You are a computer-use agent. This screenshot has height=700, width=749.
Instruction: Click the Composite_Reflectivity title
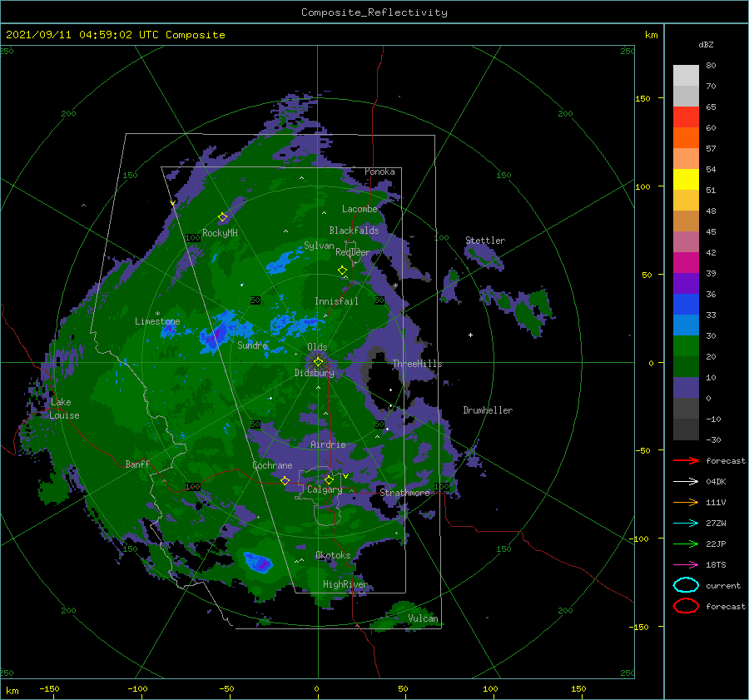374,12
